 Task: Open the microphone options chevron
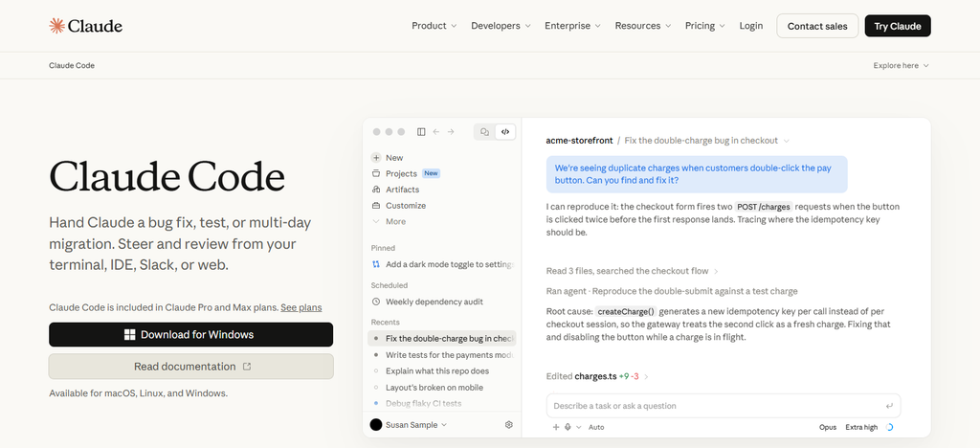coord(579,427)
